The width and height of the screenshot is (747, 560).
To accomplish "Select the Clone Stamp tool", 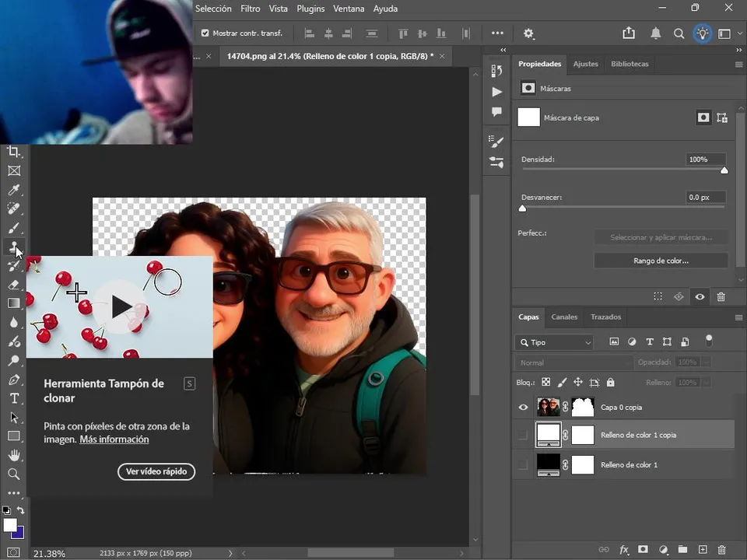I will (x=14, y=247).
